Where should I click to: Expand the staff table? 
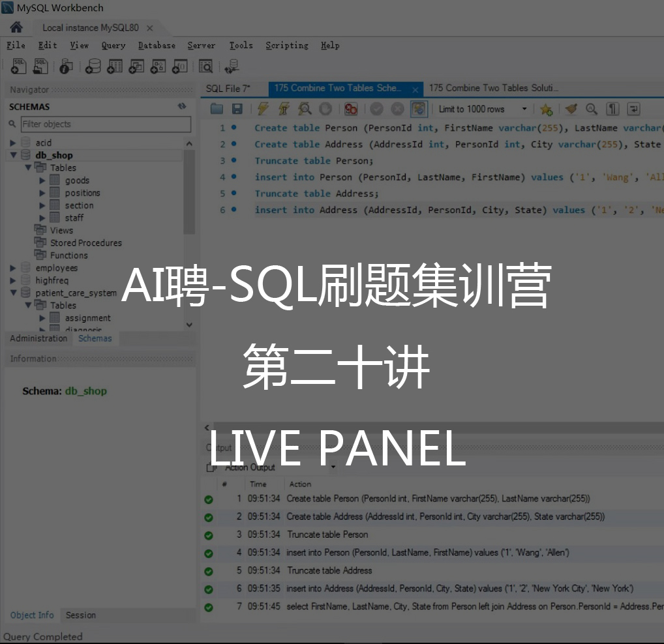42,218
